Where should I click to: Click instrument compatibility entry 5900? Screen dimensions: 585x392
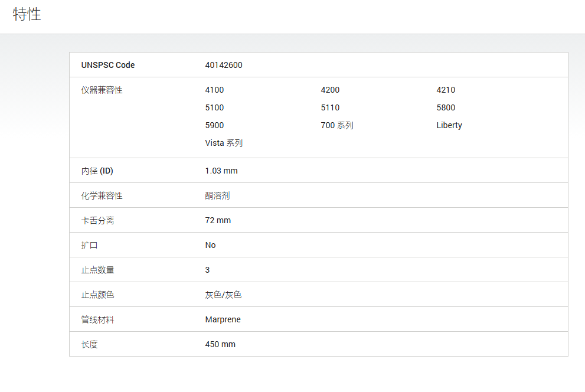pyautogui.click(x=214, y=125)
